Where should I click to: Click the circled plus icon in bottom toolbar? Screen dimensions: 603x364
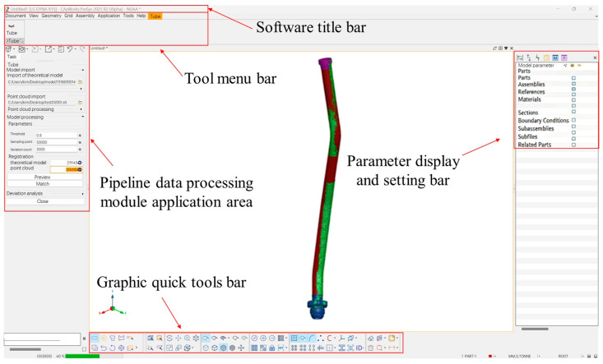(x=263, y=339)
